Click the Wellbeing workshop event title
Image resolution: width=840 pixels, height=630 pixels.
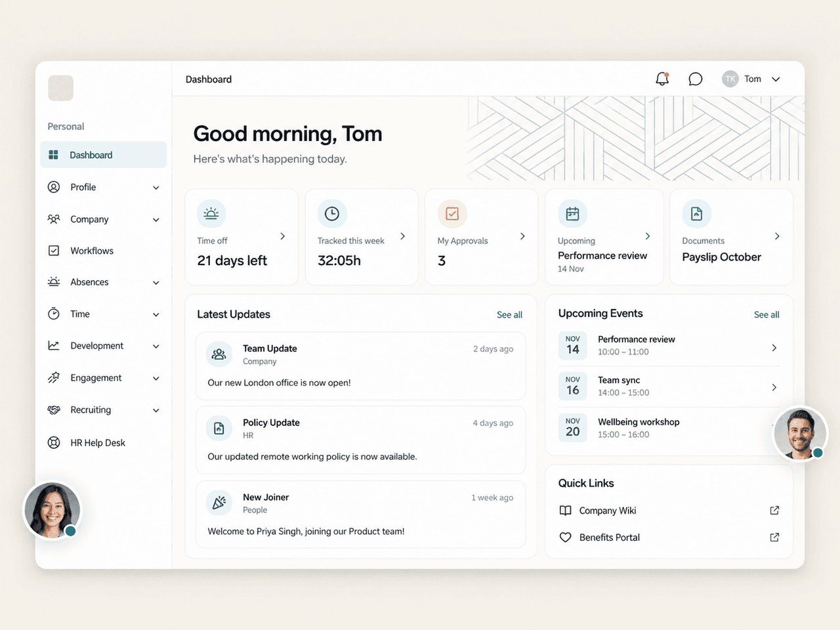point(639,422)
